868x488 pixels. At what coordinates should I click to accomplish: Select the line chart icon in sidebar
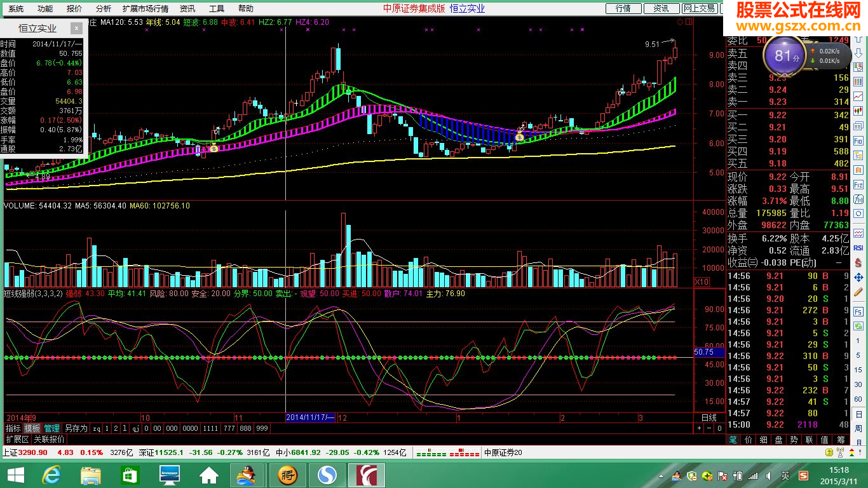(x=859, y=96)
